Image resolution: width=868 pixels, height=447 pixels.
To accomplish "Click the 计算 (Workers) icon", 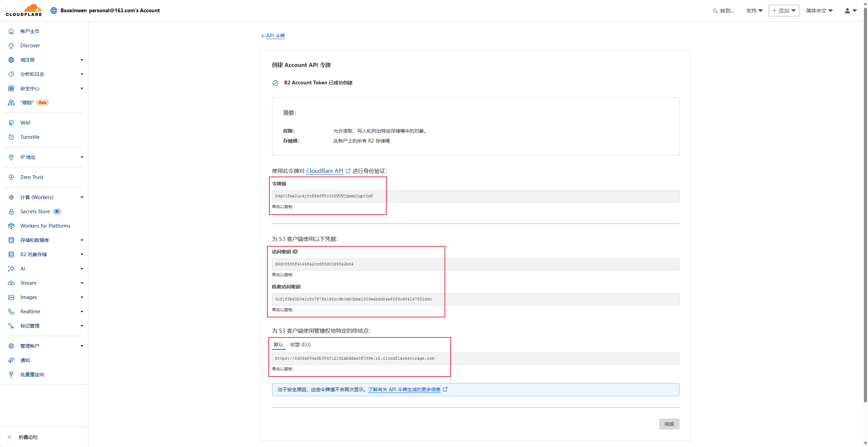I will (x=11, y=197).
